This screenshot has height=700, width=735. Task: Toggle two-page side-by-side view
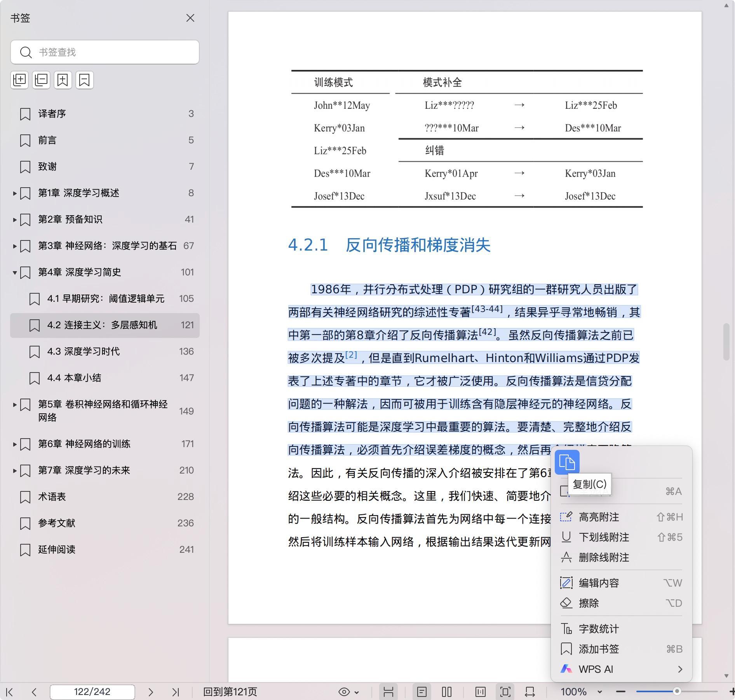click(447, 692)
